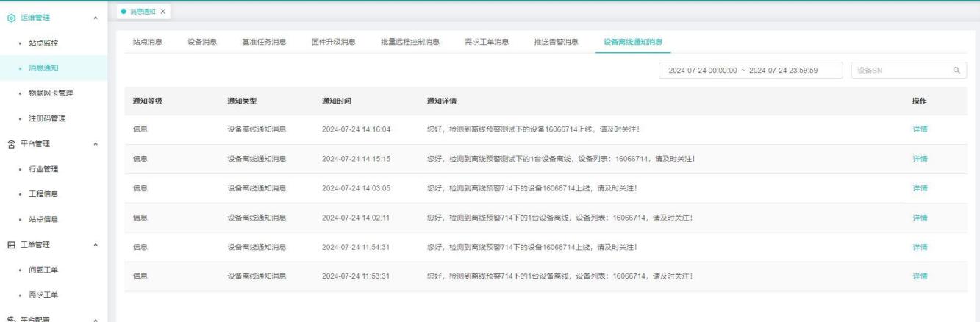Click the 工单管理 icon in sidebar

point(10,244)
